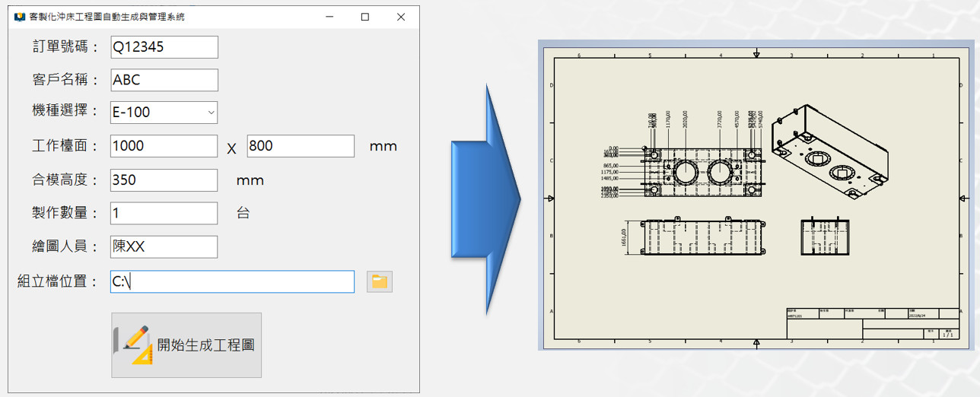Viewport: 980px width, 397px height.
Task: Focus the 訂單號碼 field containing Q12345
Action: 164,47
